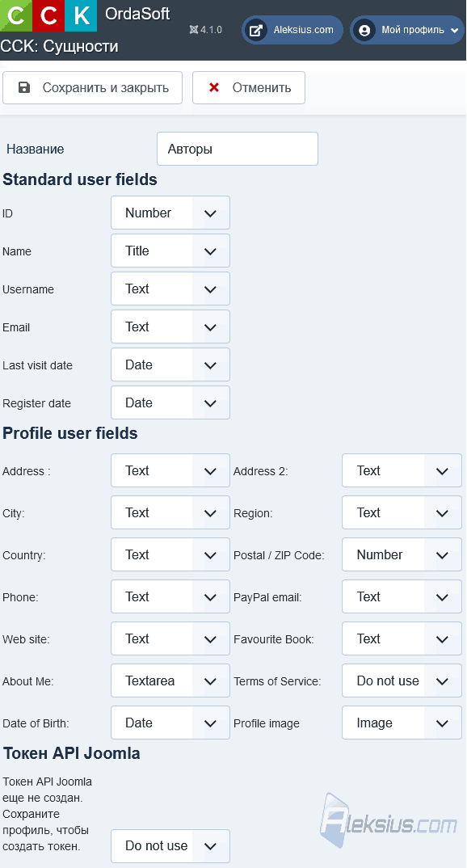Click the Название input field
Image resolution: width=467 pixels, height=868 pixels.
pos(238,149)
